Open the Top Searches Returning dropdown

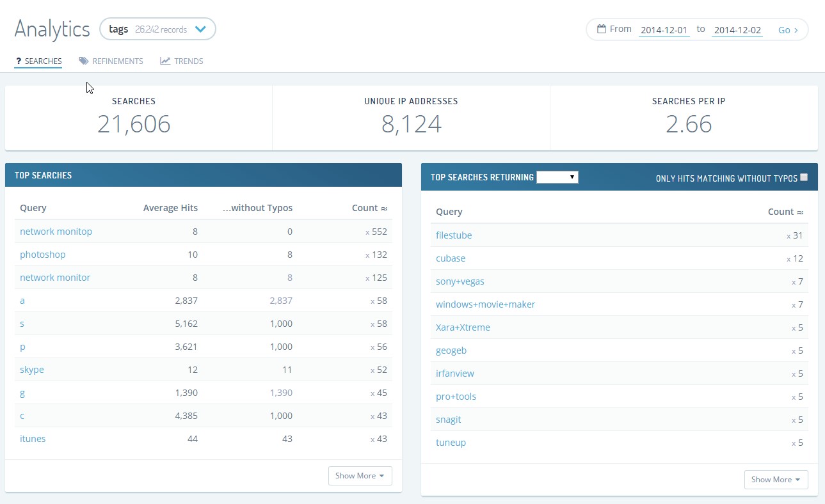557,177
